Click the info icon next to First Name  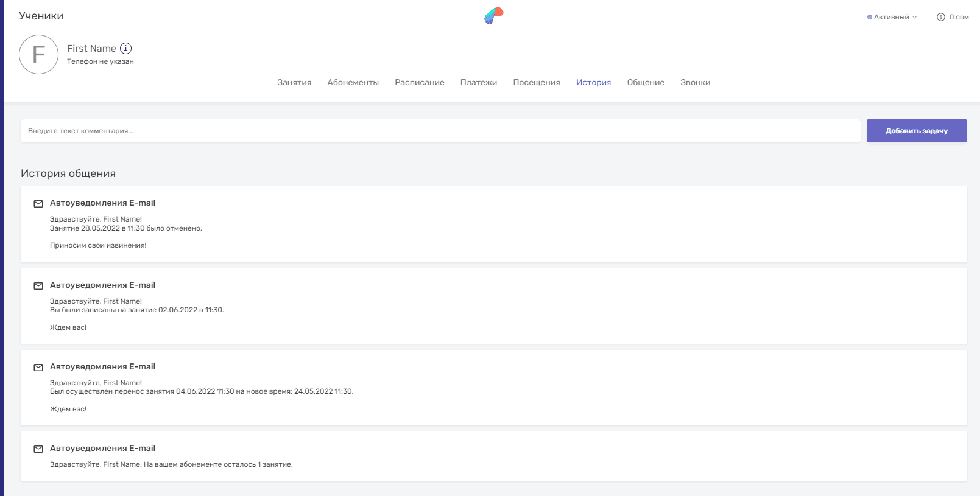click(x=125, y=48)
